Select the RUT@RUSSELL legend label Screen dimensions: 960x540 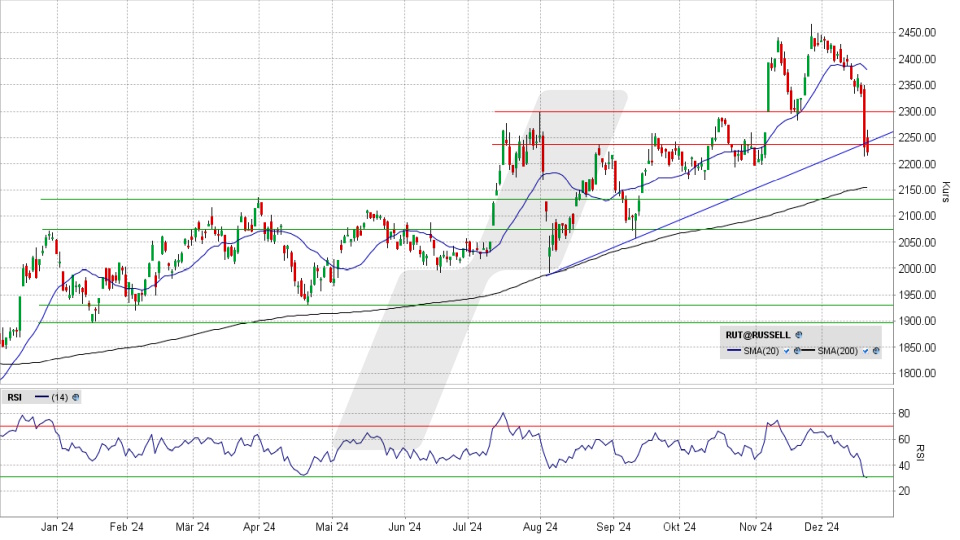click(758, 335)
